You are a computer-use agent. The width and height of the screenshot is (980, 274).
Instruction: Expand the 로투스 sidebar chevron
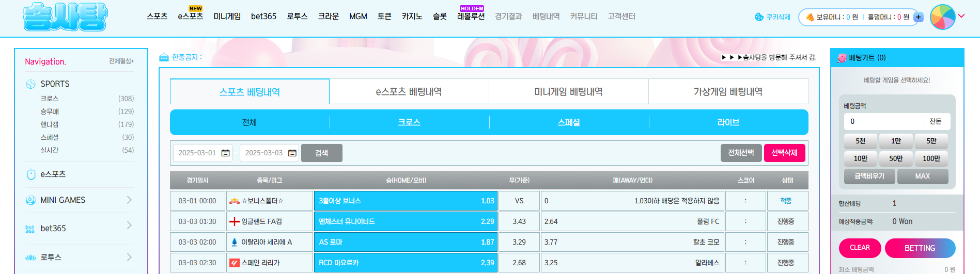(129, 257)
